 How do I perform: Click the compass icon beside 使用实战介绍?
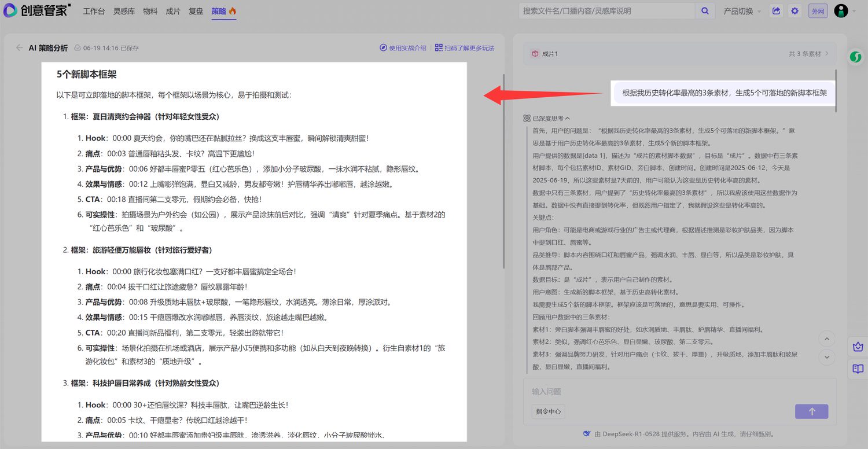(383, 48)
